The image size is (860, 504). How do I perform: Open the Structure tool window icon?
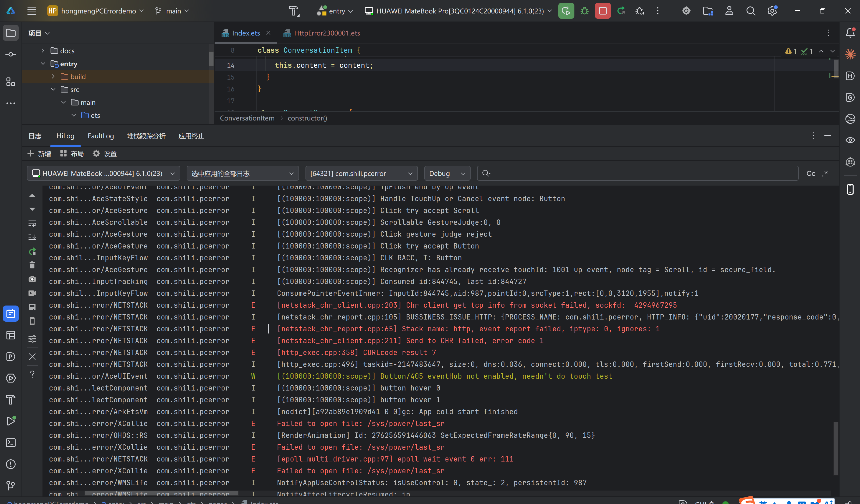click(10, 82)
